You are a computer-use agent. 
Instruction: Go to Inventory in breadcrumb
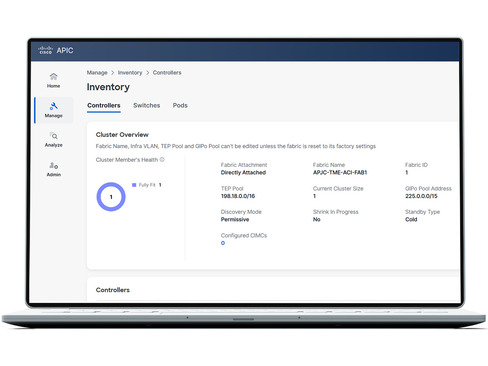click(x=130, y=73)
